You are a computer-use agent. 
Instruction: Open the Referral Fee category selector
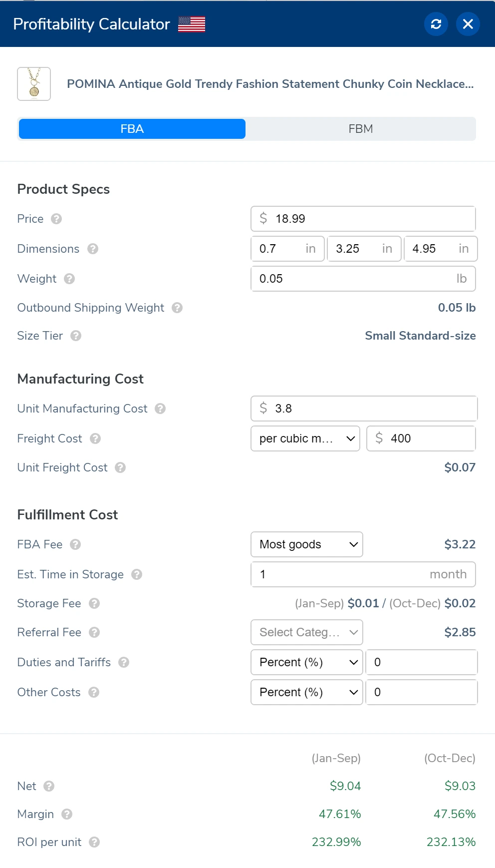click(x=306, y=632)
